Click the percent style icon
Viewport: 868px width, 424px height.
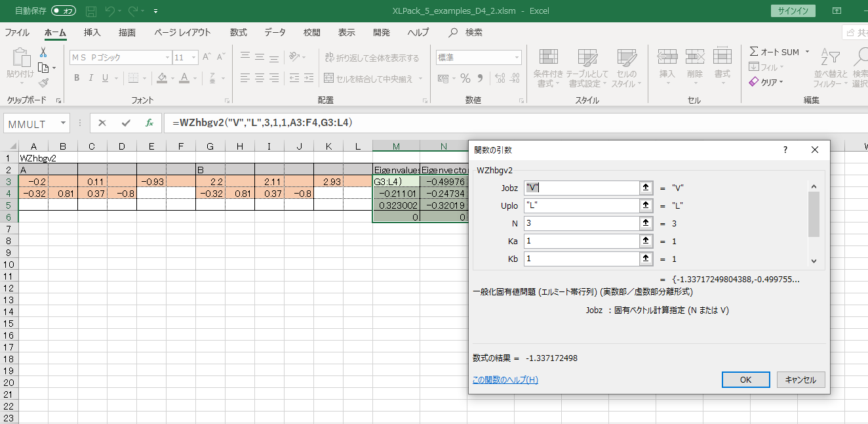click(x=465, y=79)
